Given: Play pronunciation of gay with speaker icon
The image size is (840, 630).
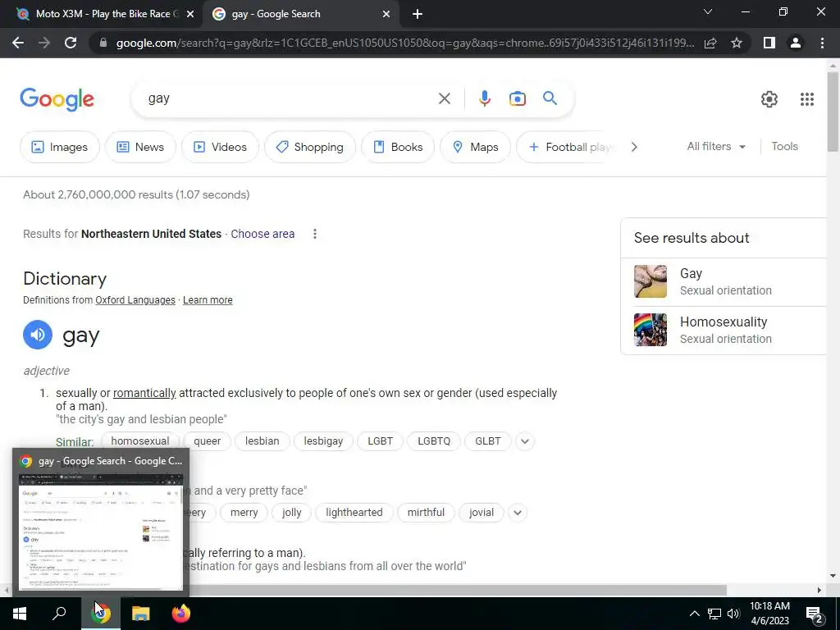Looking at the screenshot, I should point(38,335).
